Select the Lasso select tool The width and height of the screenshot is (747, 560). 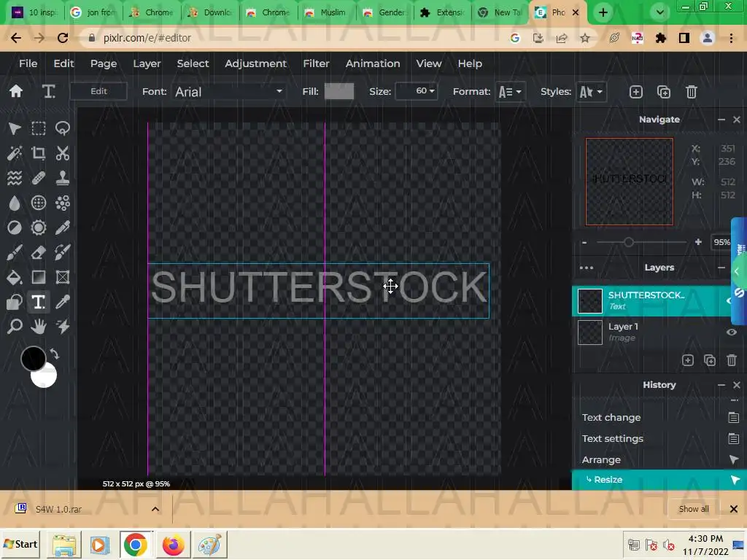(x=63, y=128)
